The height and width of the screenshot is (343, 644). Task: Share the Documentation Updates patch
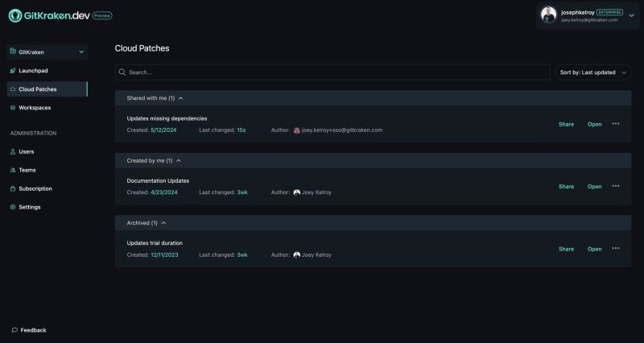[x=566, y=187]
